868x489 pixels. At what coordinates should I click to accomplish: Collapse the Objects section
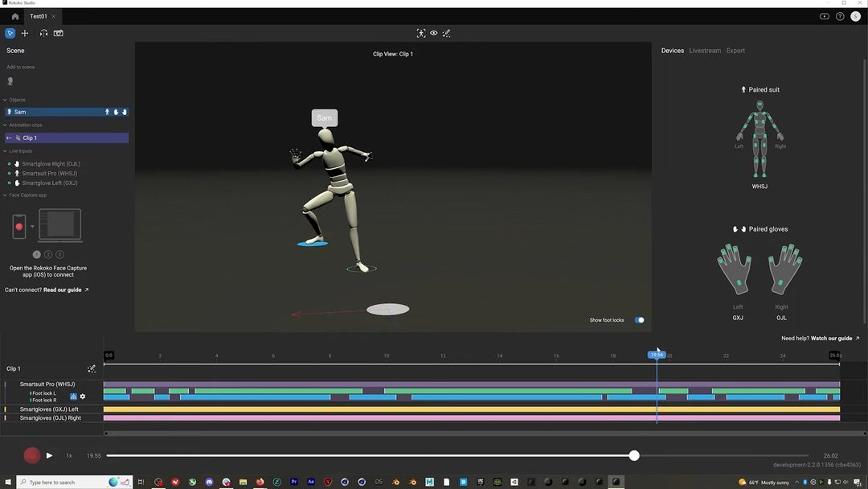pos(6,100)
